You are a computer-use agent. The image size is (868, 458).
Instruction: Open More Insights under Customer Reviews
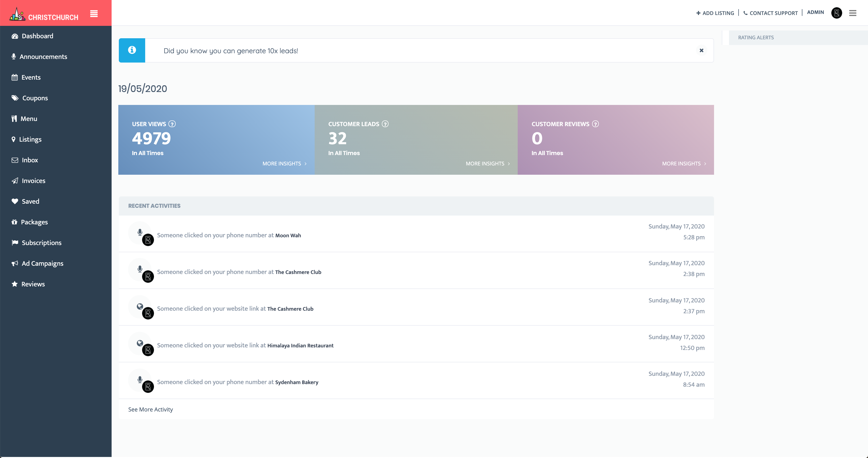[x=684, y=164]
